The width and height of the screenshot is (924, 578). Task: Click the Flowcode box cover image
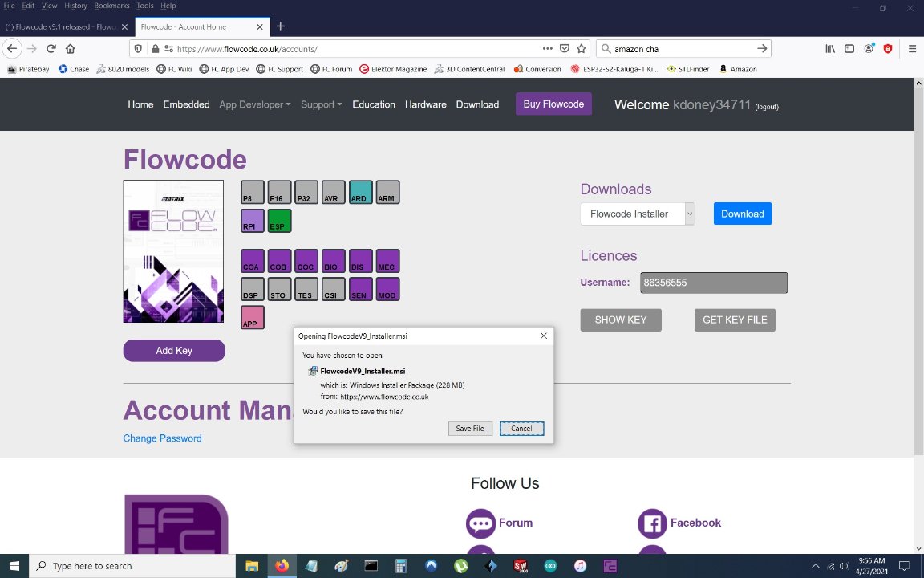tap(173, 251)
